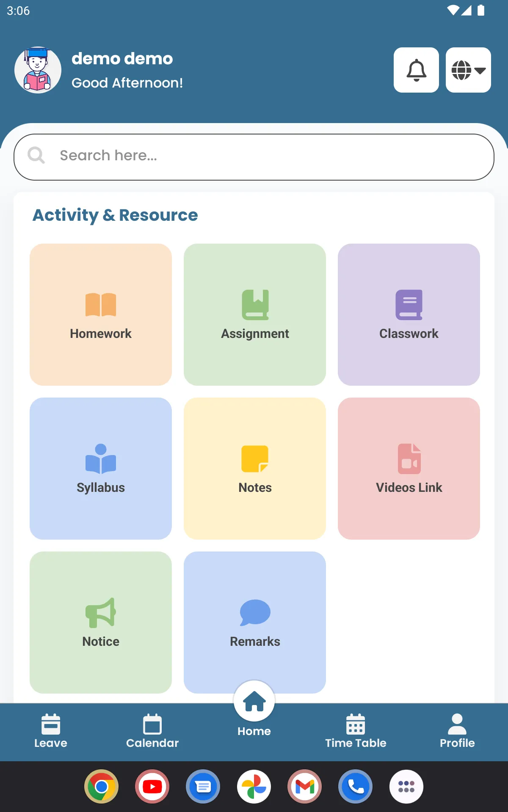Tap the Classwork label
Screen dimensions: 508x812
point(409,334)
